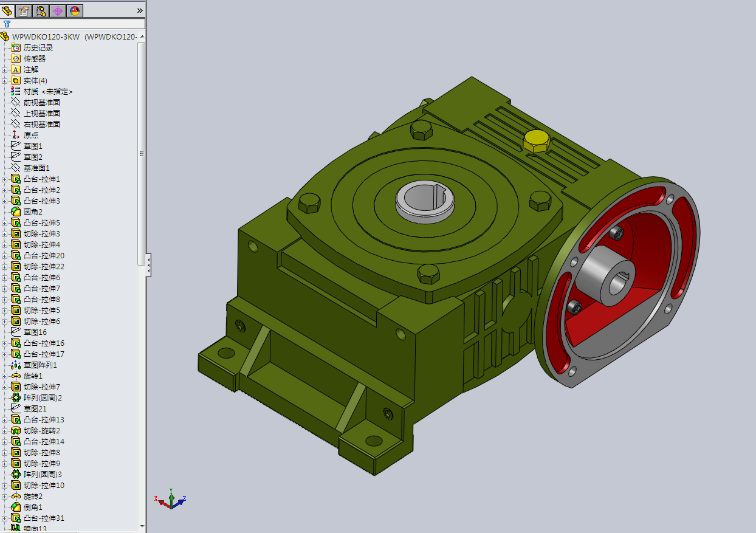Select the 前视基准面 plane icon
This screenshot has height=533, width=756.
tap(16, 102)
